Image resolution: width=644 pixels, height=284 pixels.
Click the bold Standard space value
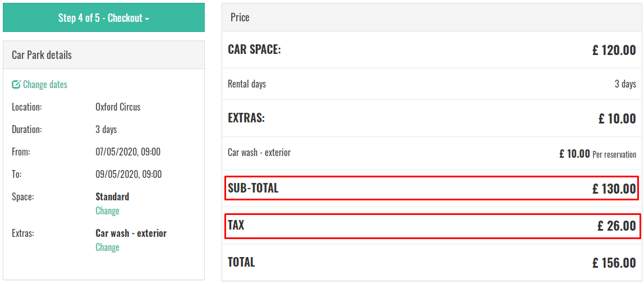[x=112, y=196]
